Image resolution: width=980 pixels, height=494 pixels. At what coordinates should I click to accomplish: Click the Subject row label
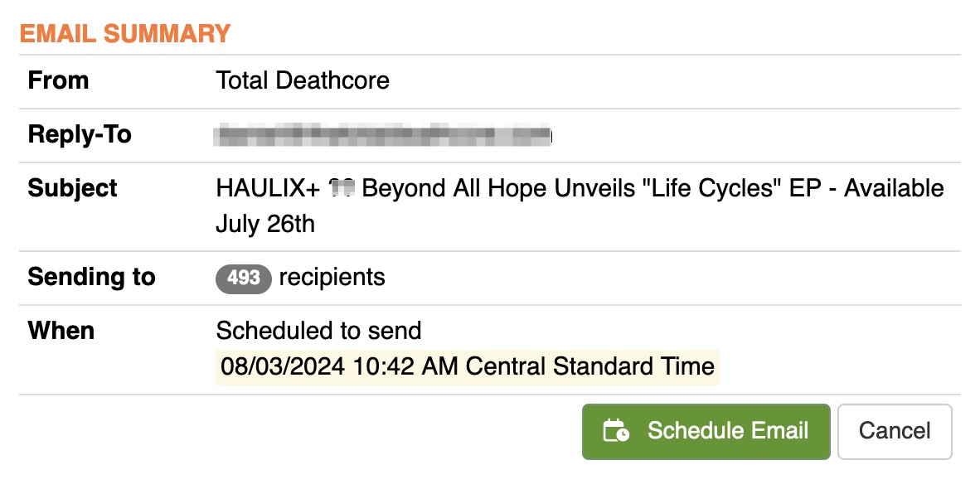73,189
